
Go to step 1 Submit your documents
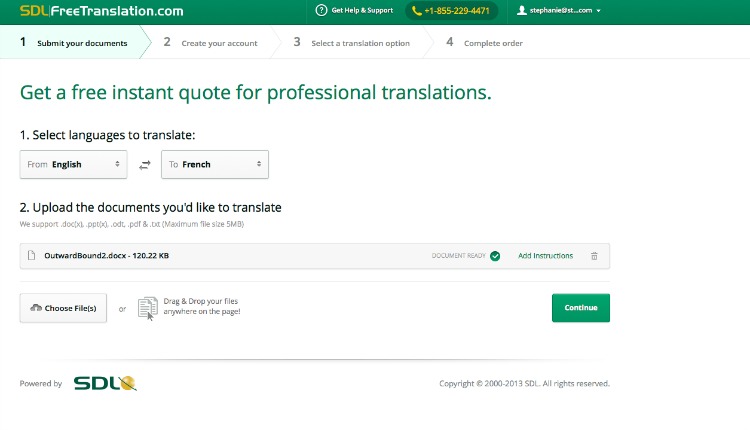[x=74, y=43]
